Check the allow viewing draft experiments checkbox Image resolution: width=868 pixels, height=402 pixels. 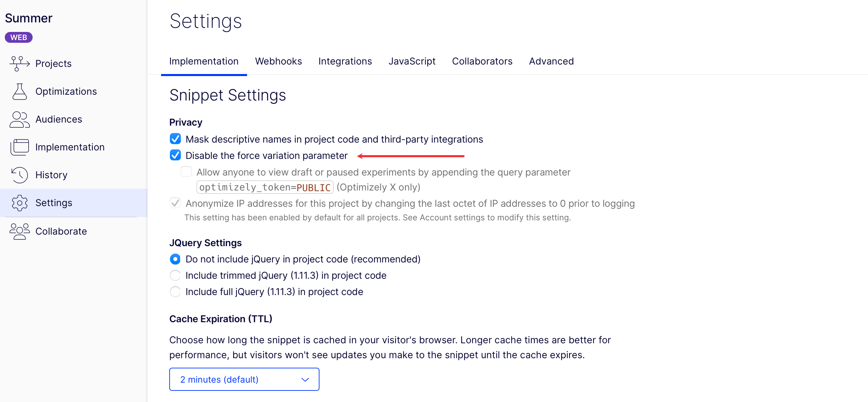click(186, 172)
